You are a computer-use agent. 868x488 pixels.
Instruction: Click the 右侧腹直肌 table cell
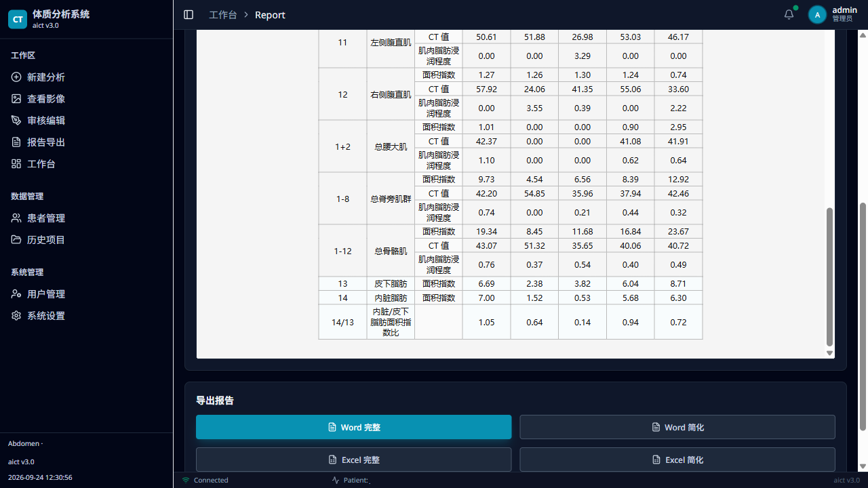(391, 94)
